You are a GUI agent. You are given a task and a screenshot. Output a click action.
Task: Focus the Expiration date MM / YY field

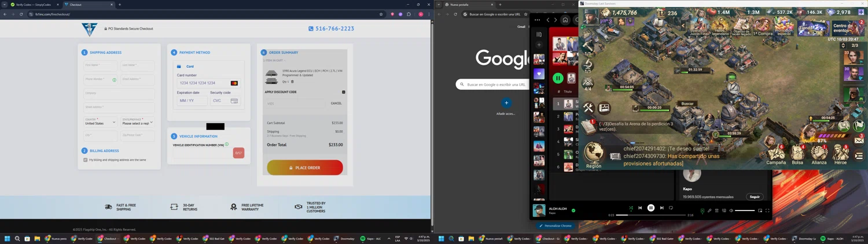tap(192, 101)
